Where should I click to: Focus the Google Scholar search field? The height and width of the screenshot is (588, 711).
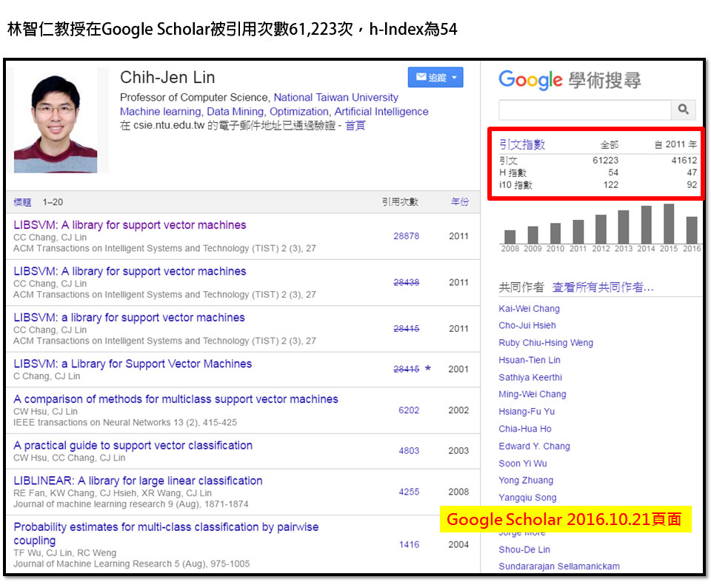pos(585,110)
